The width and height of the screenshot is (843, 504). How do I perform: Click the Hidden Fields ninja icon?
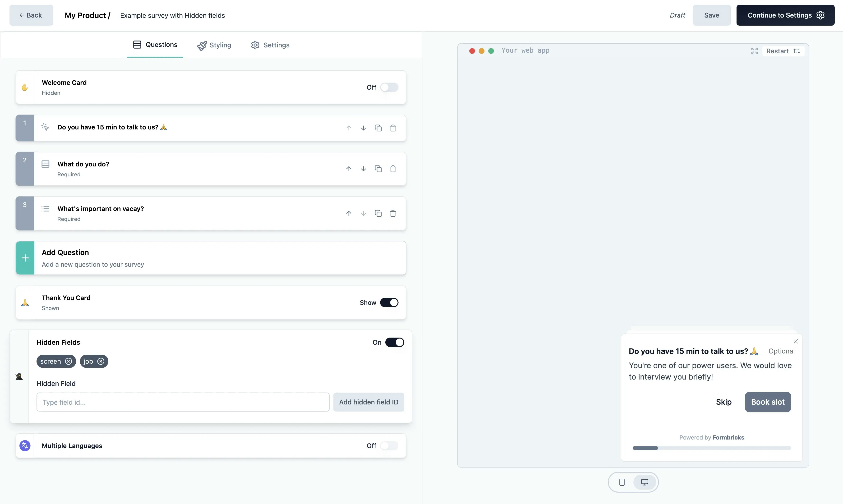[19, 377]
